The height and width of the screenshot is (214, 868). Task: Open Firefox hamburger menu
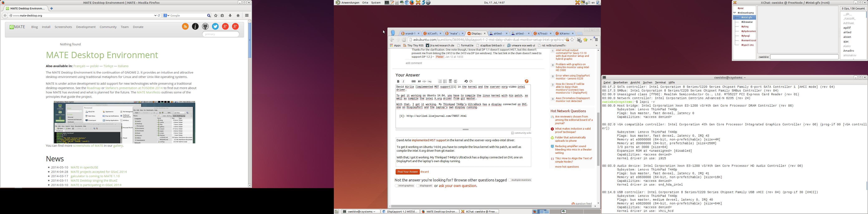point(247,15)
